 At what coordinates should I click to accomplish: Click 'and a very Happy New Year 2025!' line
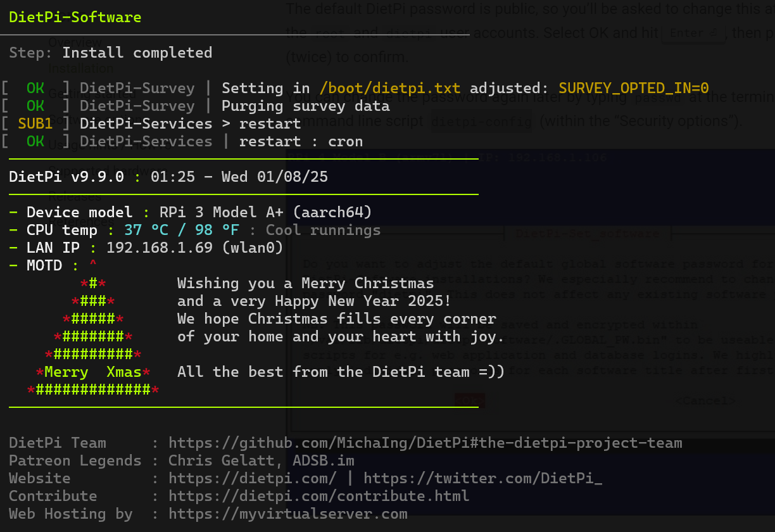coord(315,301)
